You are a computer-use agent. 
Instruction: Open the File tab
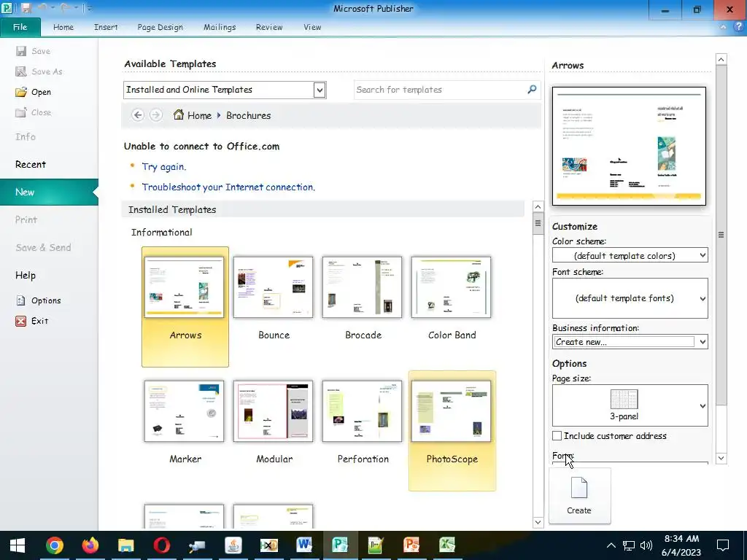[20, 27]
